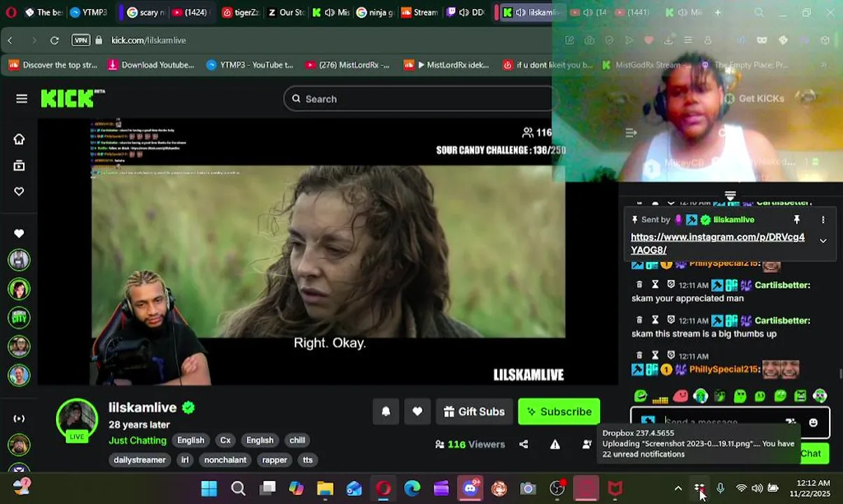Open Discord from the taskbar
This screenshot has width=843, height=504.
470,489
